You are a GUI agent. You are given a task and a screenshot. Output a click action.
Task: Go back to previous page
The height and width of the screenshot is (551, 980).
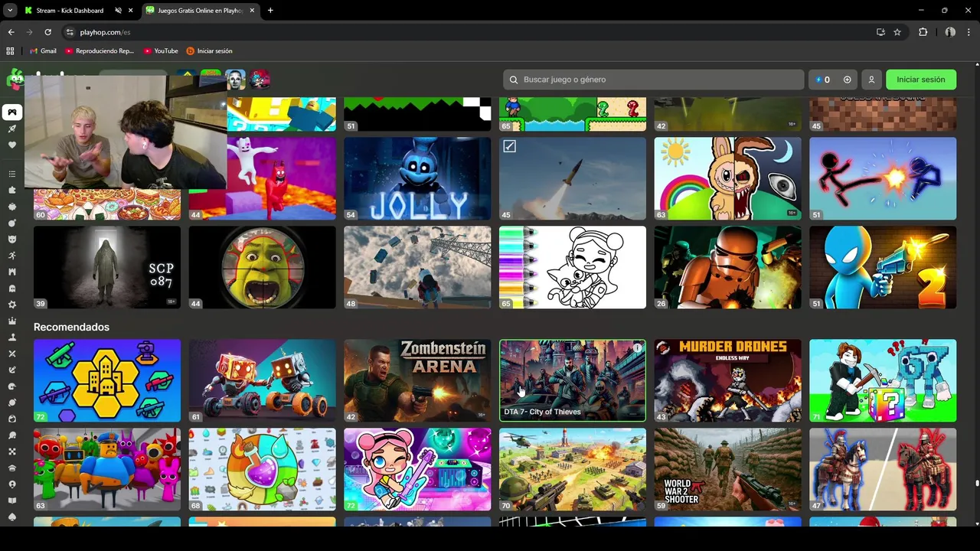click(11, 32)
